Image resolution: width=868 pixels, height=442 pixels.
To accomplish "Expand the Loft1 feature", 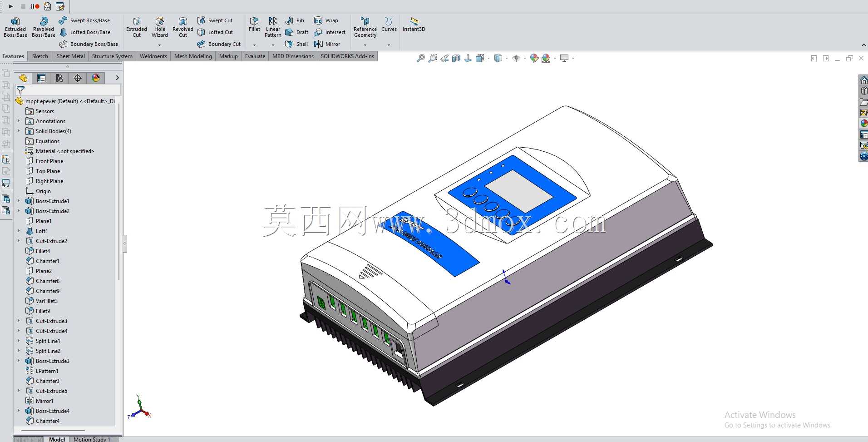I will click(x=19, y=231).
